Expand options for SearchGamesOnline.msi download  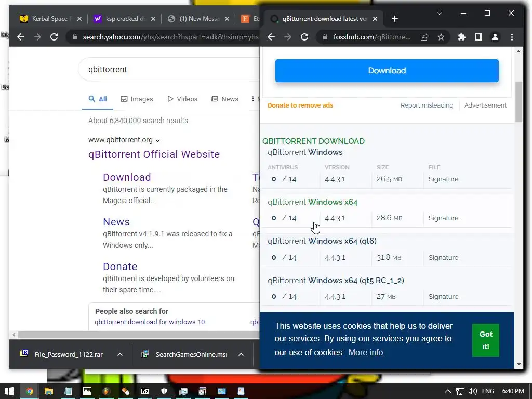tap(241, 354)
